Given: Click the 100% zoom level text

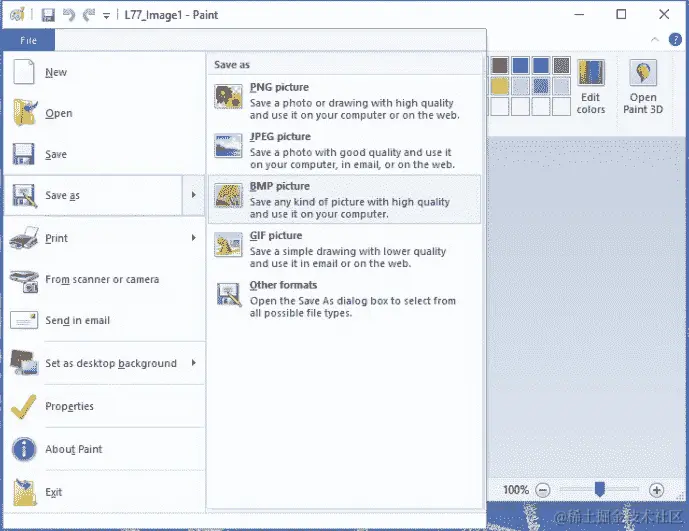Looking at the screenshot, I should pyautogui.click(x=516, y=490).
